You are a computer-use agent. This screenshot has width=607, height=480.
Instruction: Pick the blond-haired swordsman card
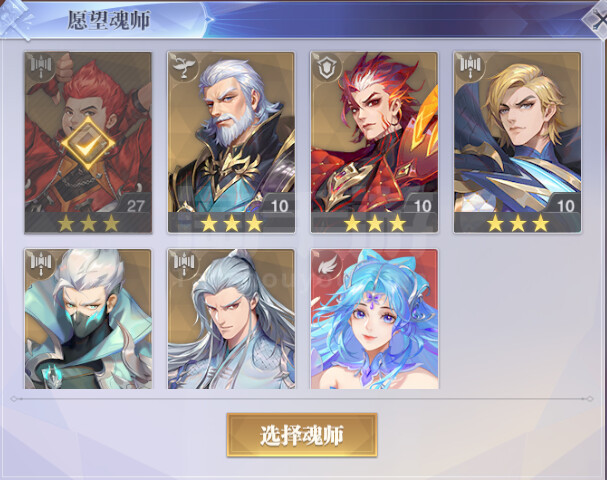(x=518, y=142)
